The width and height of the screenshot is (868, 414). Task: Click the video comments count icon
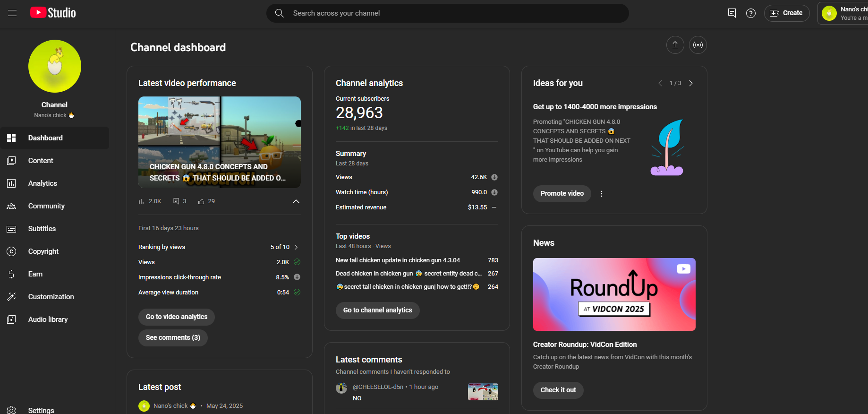tap(176, 201)
